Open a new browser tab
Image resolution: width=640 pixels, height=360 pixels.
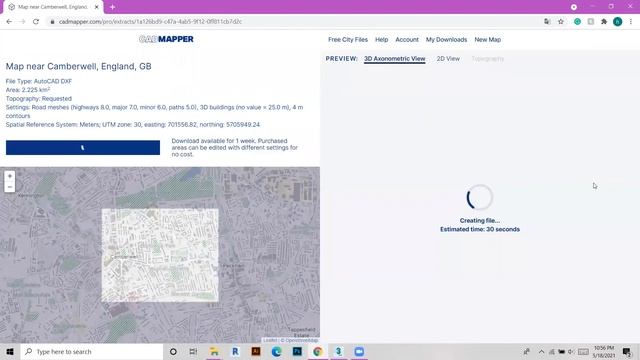112,7
